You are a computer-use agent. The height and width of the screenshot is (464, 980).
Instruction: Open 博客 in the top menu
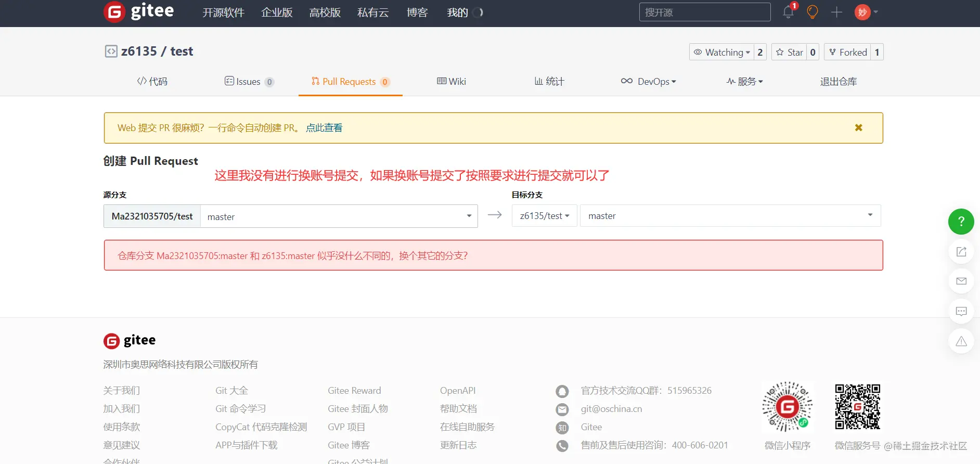pos(417,12)
